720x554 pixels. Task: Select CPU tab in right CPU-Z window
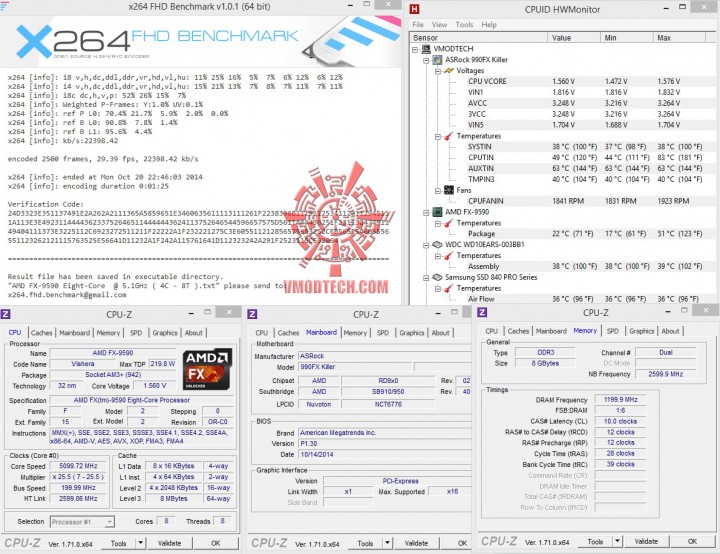coord(491,331)
